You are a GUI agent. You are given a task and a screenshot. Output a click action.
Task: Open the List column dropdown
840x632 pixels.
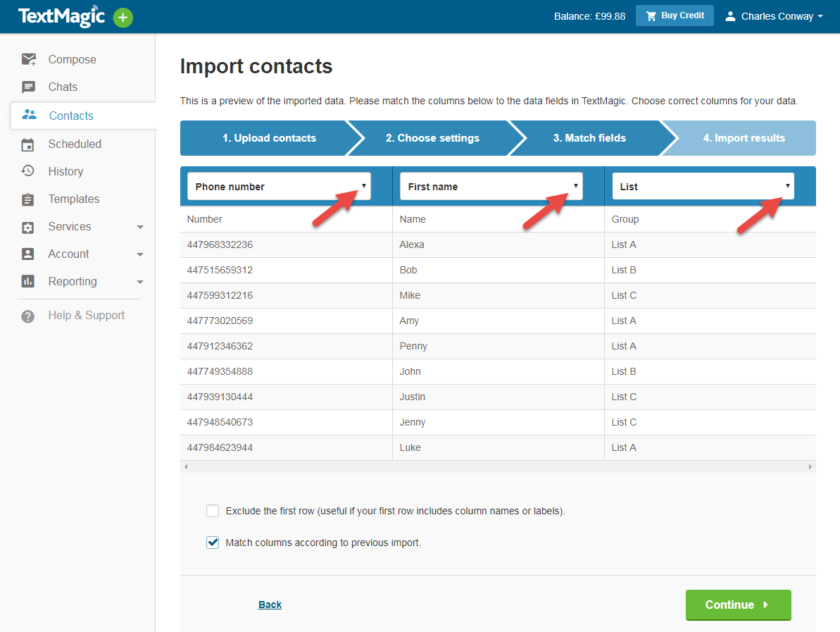[x=703, y=187]
